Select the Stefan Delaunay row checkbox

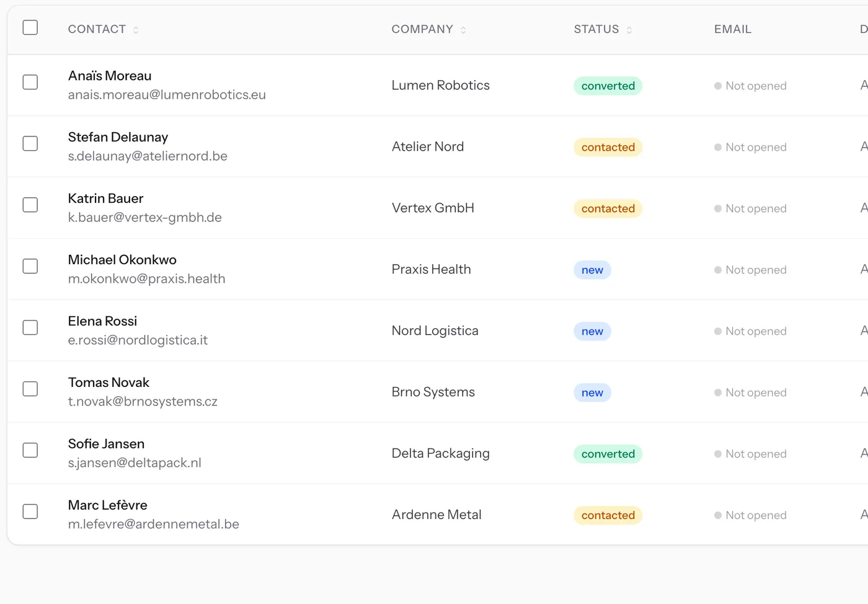point(30,143)
